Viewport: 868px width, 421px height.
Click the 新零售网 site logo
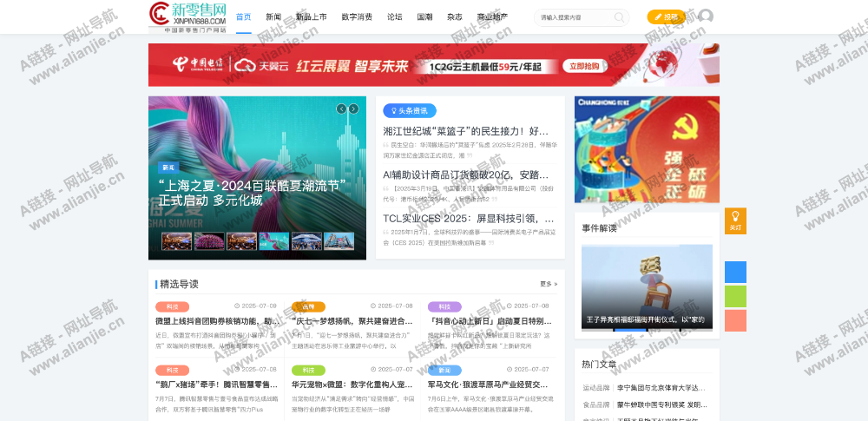click(187, 17)
